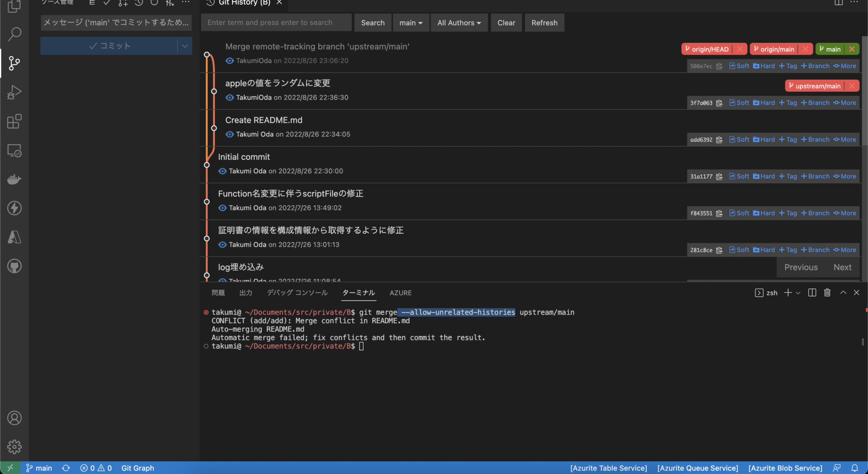Image resolution: width=868 pixels, height=474 pixels.
Task: Select the Run and Debug icon
Action: [x=14, y=92]
